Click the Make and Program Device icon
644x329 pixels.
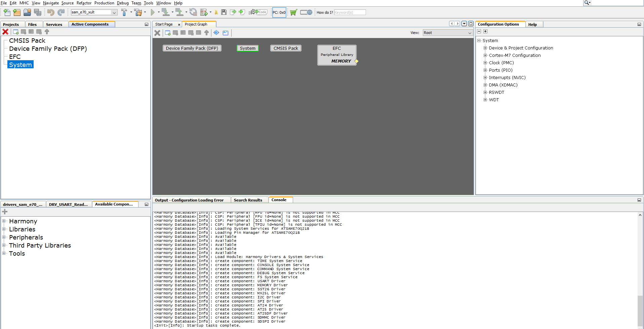click(166, 12)
